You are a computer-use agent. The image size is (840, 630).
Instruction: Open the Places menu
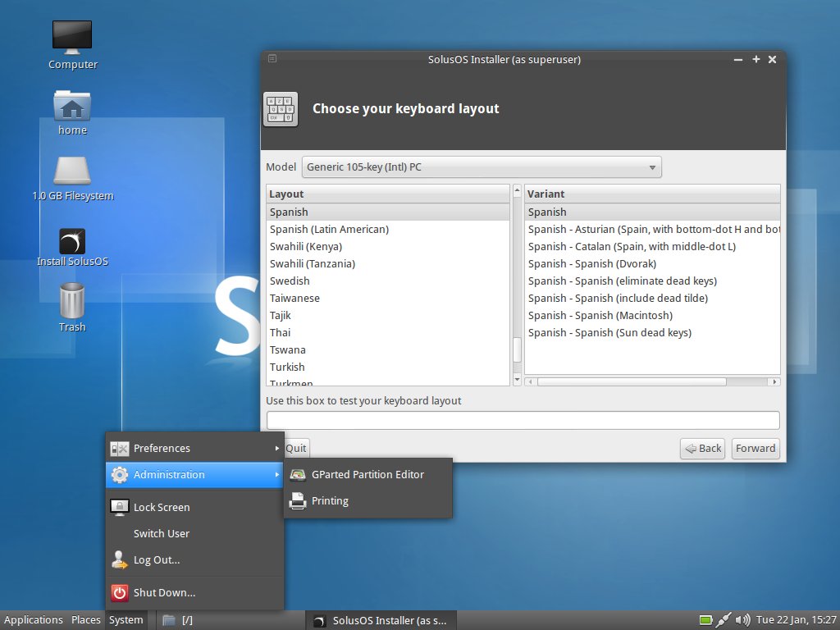(x=85, y=620)
